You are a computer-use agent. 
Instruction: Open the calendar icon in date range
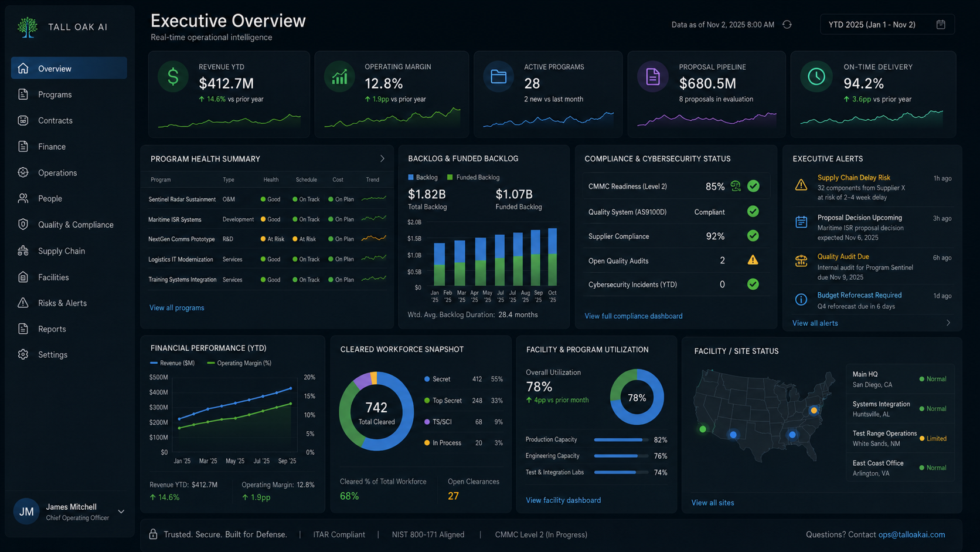click(x=941, y=25)
